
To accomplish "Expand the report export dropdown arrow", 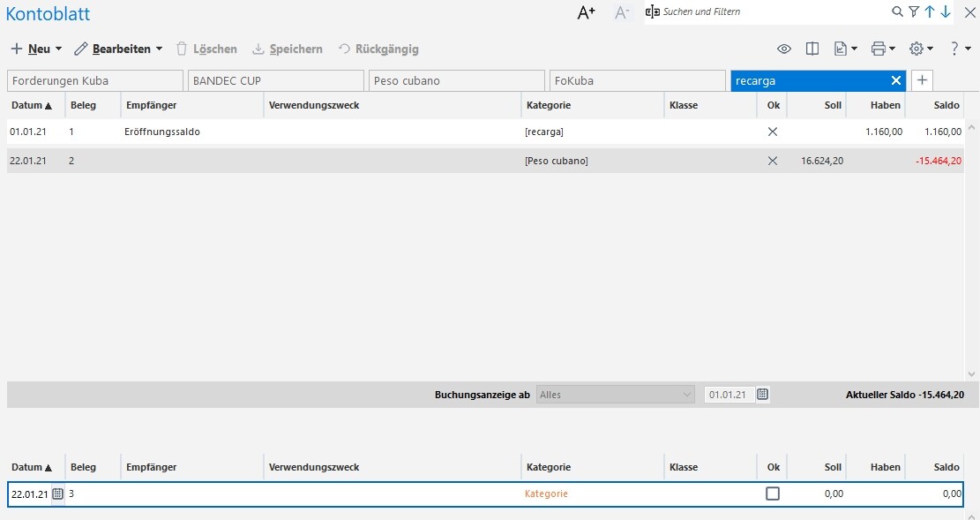I will click(855, 49).
